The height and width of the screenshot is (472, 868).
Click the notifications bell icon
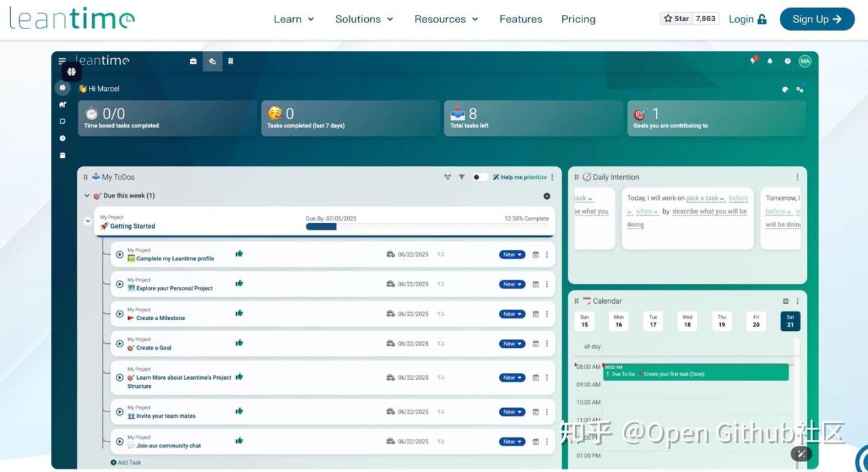(770, 61)
